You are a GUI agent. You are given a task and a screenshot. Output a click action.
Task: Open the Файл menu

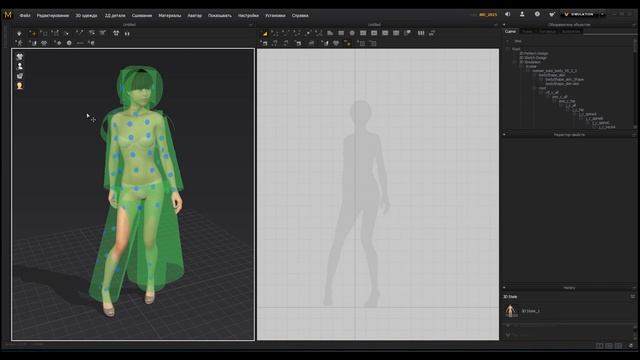click(25, 16)
